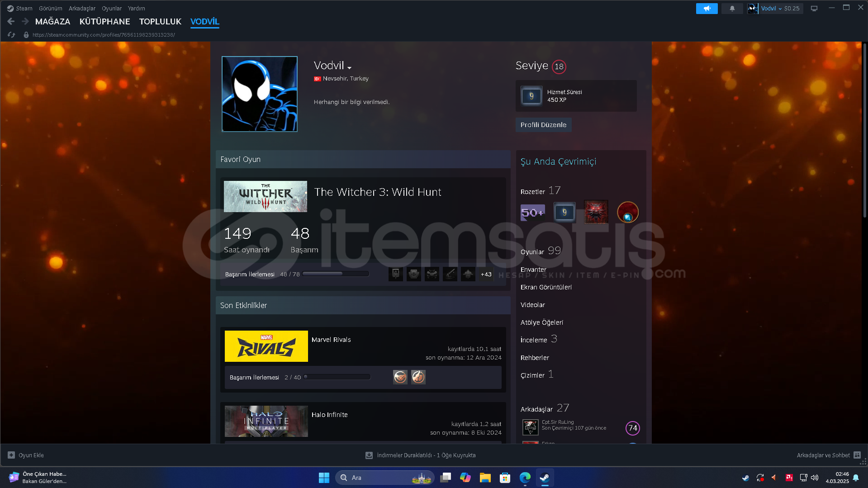Click the Windows taskbar search box

pos(384,478)
